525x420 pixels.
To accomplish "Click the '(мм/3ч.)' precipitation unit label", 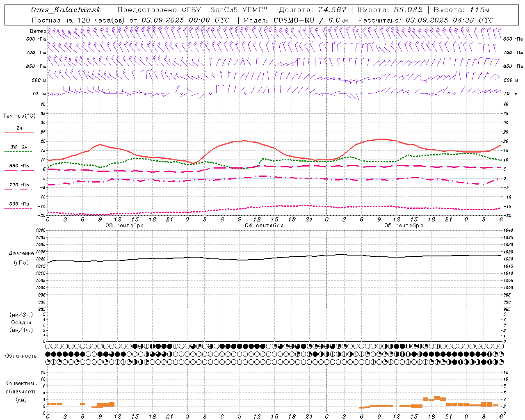I will tap(21, 315).
